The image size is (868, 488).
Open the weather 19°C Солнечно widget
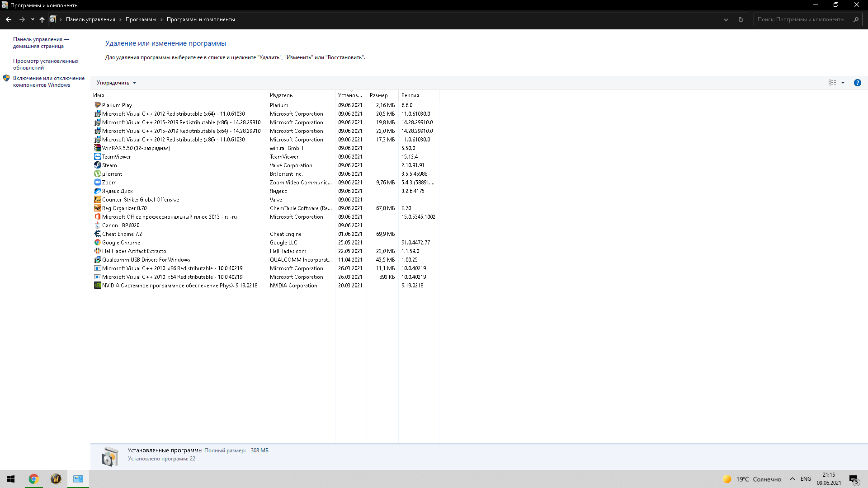752,479
